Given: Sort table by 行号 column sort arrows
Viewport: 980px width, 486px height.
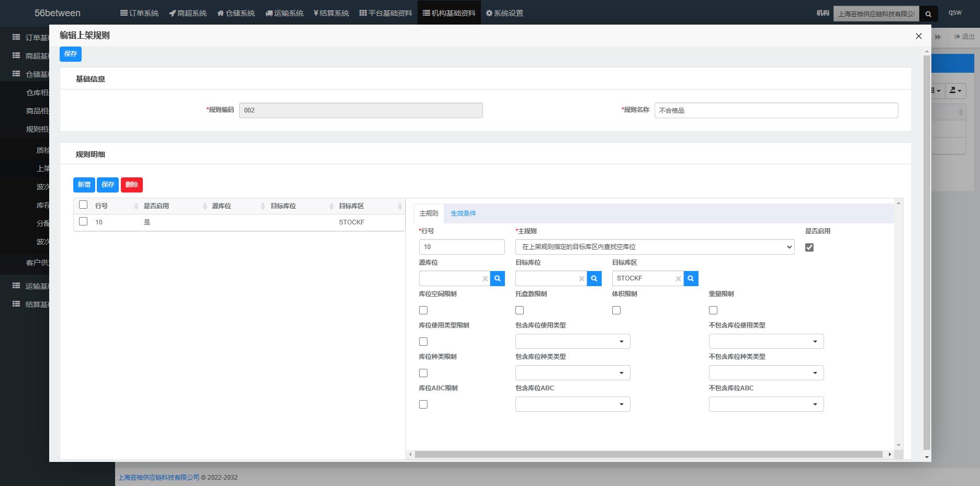Looking at the screenshot, I should [136, 207].
